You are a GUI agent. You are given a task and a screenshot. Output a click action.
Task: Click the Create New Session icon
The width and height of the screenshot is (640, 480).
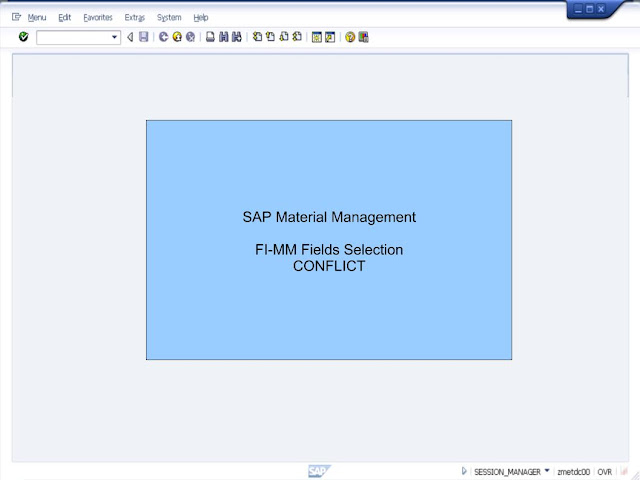click(317, 37)
